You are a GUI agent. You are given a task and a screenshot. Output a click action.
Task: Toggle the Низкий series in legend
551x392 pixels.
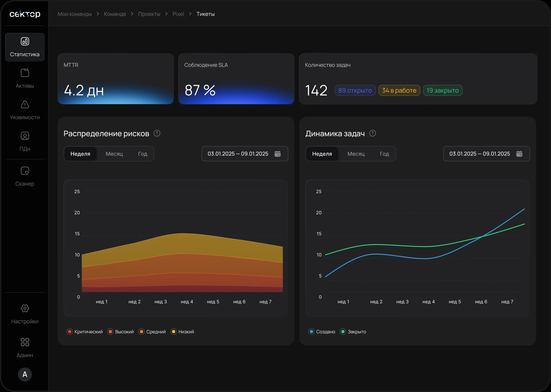tap(183, 332)
